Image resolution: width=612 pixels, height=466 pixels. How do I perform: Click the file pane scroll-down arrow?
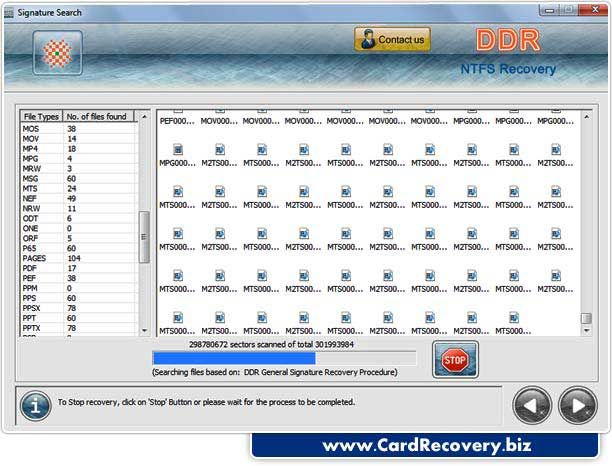click(x=586, y=331)
